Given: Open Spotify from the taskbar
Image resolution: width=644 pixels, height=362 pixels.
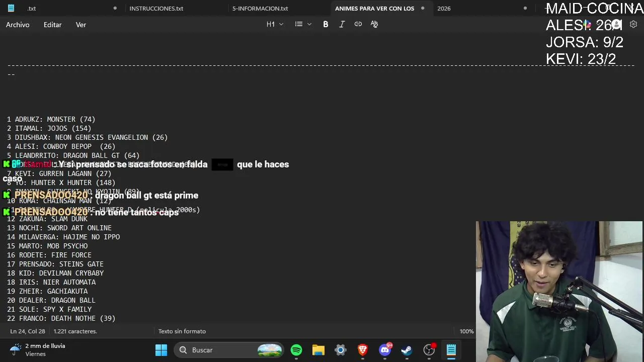Looking at the screenshot, I should (x=296, y=350).
